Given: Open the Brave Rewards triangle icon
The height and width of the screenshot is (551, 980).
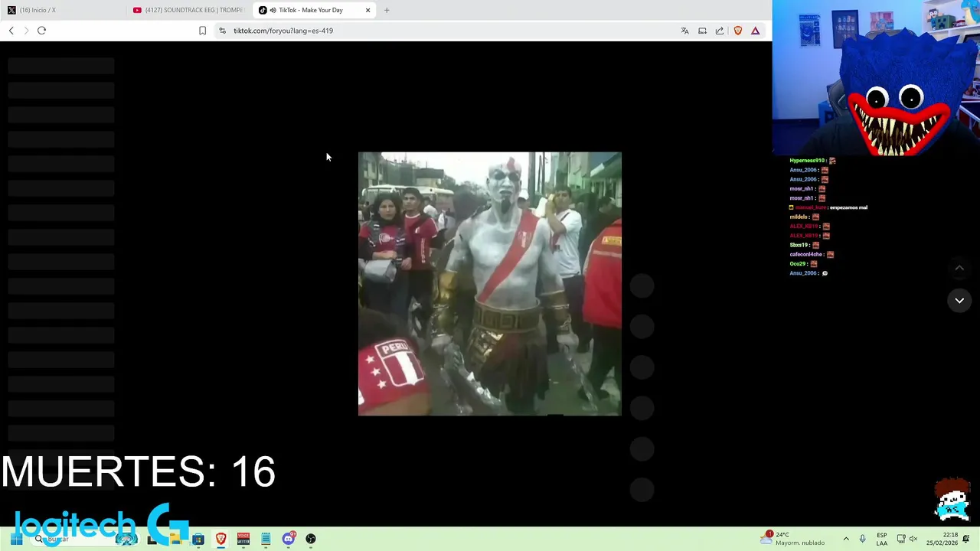Looking at the screenshot, I should 755,31.
